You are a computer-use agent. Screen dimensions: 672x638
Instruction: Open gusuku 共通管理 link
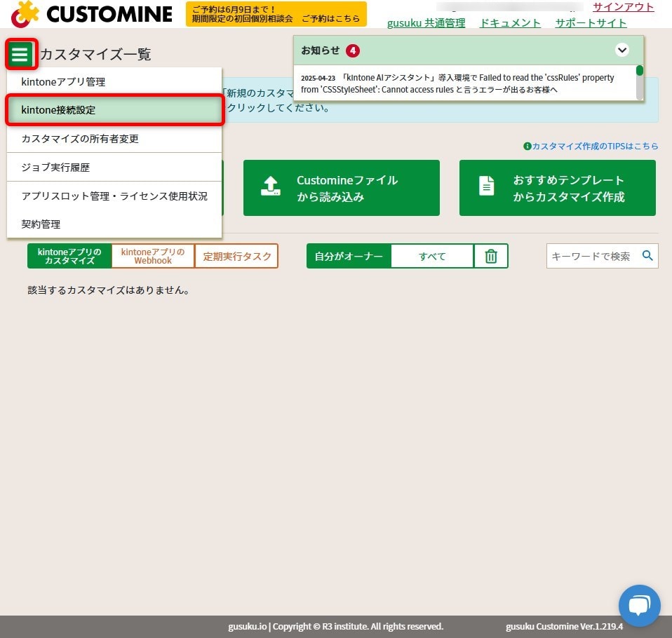click(426, 22)
